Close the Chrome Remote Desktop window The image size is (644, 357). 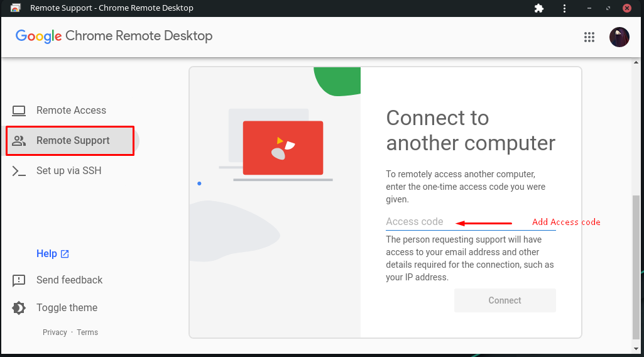click(x=627, y=8)
